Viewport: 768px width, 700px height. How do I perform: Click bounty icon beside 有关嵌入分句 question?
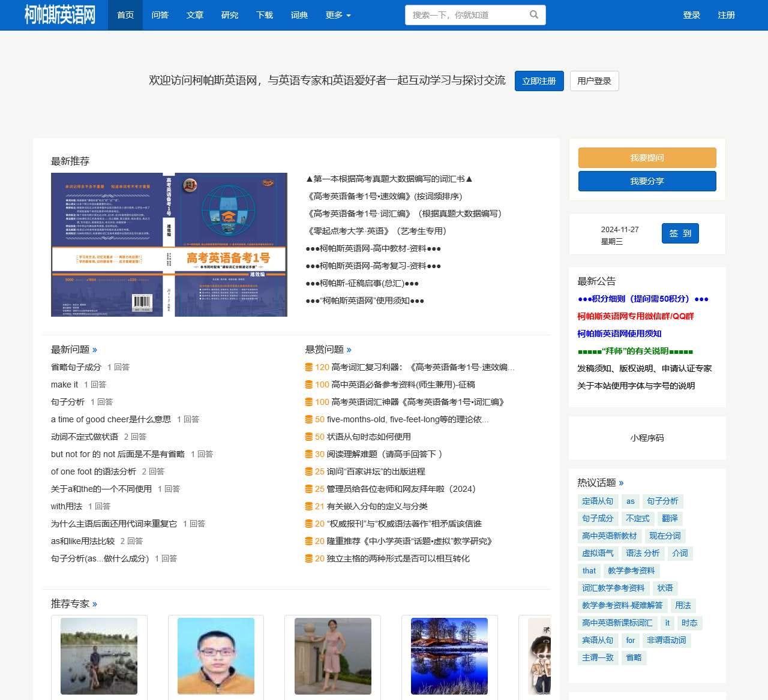click(x=308, y=506)
